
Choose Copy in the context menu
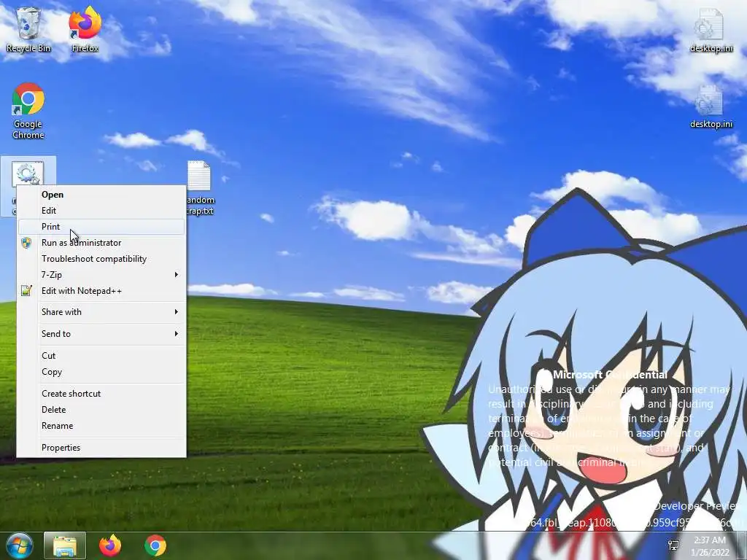click(101, 372)
